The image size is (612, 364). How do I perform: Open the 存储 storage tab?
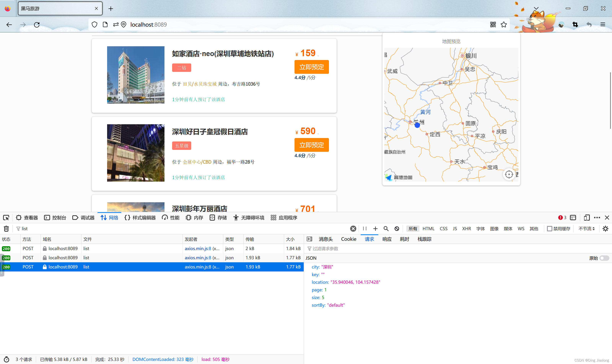(x=218, y=218)
